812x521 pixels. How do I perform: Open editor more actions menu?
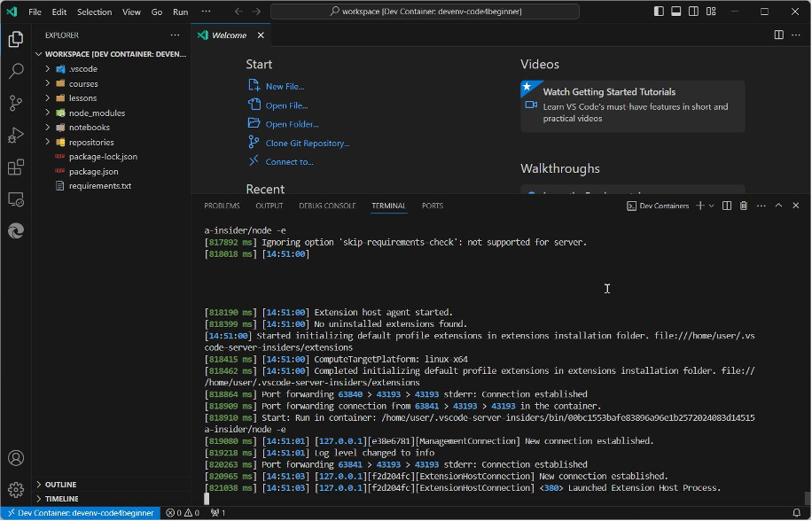coord(796,35)
